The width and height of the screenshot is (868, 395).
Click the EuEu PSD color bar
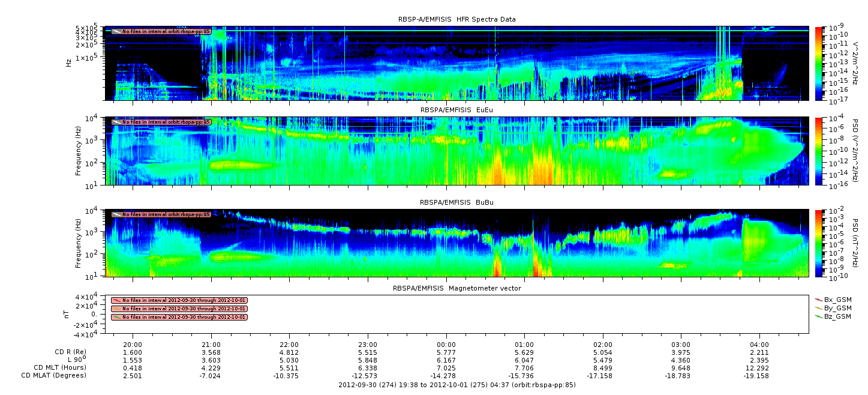(818, 151)
